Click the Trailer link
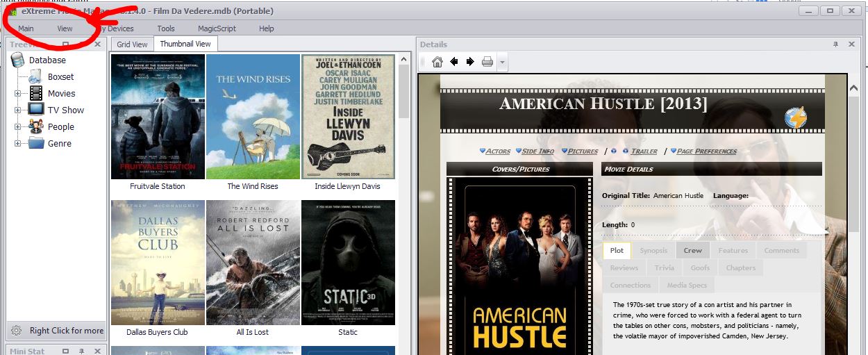This screenshot has width=868, height=355. (644, 151)
